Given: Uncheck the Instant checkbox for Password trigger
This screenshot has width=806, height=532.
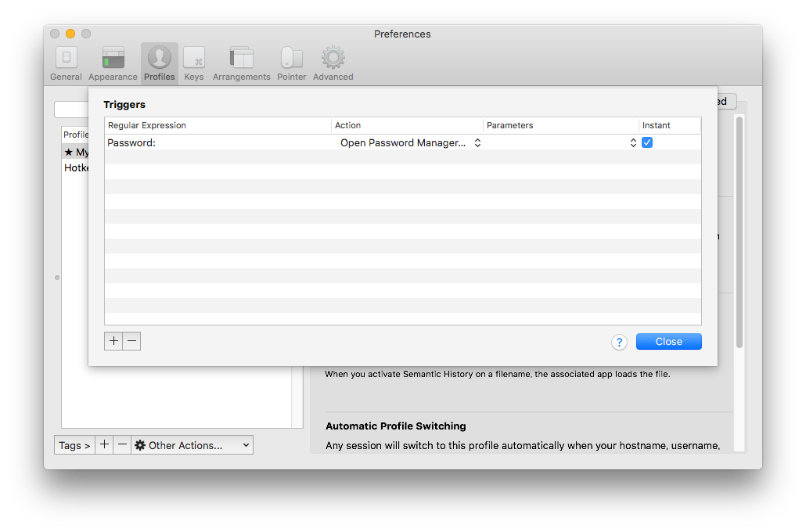Looking at the screenshot, I should [647, 142].
